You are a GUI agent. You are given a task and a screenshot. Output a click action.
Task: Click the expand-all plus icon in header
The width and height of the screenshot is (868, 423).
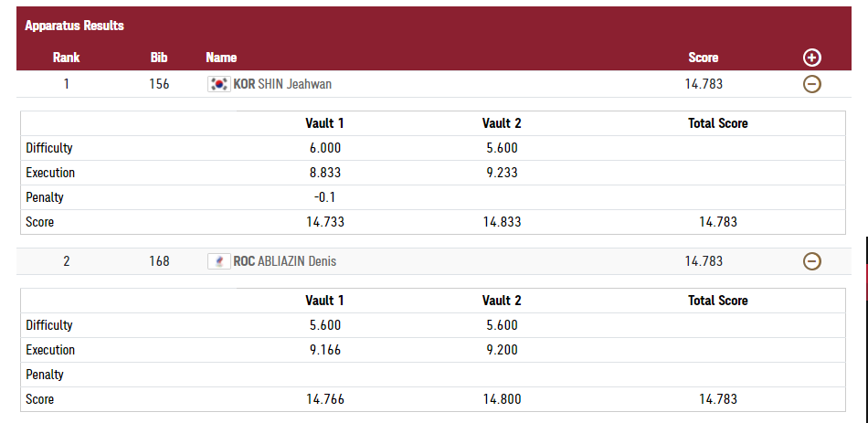click(x=811, y=58)
